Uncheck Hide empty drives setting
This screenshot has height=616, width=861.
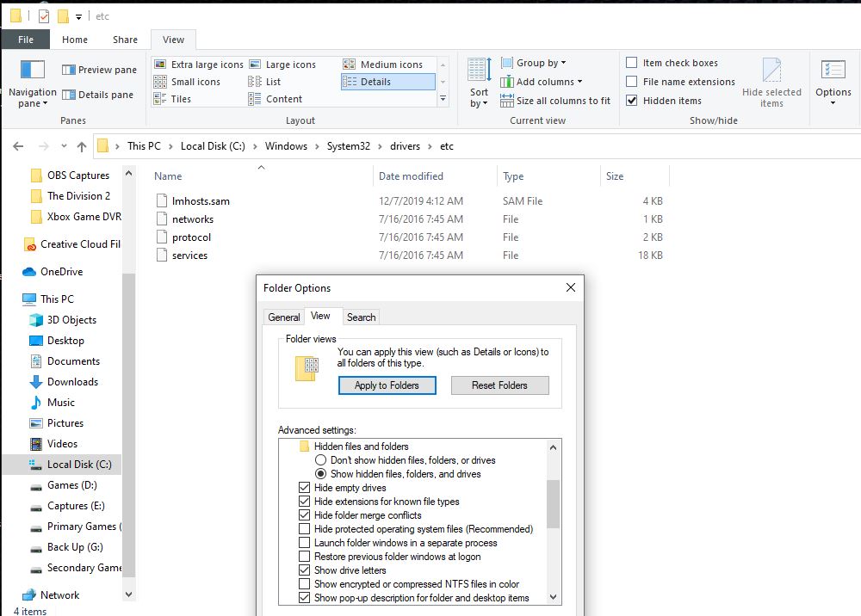pyautogui.click(x=306, y=487)
